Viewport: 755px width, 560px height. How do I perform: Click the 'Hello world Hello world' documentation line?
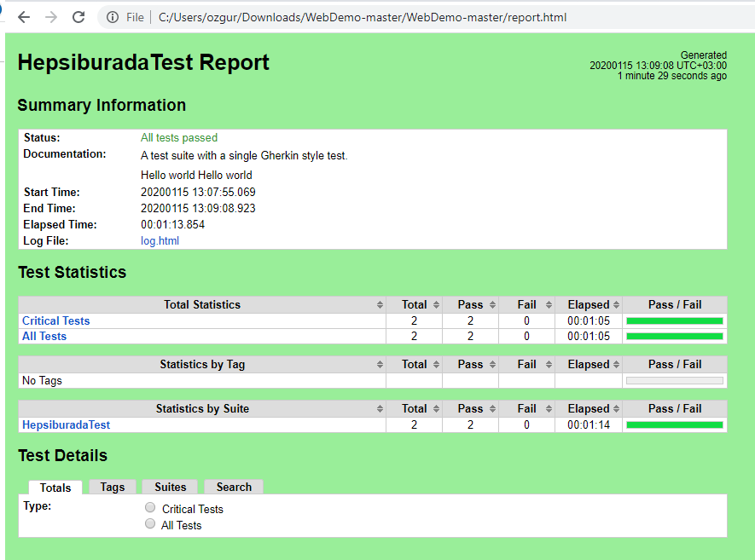tap(196, 175)
